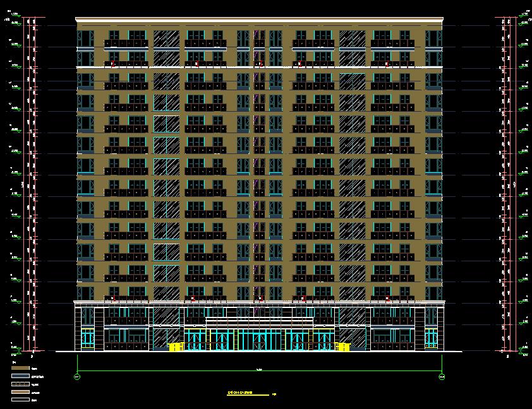Click the right green axis bubble
Viewport: 532px width, 409px height.
click(442, 376)
